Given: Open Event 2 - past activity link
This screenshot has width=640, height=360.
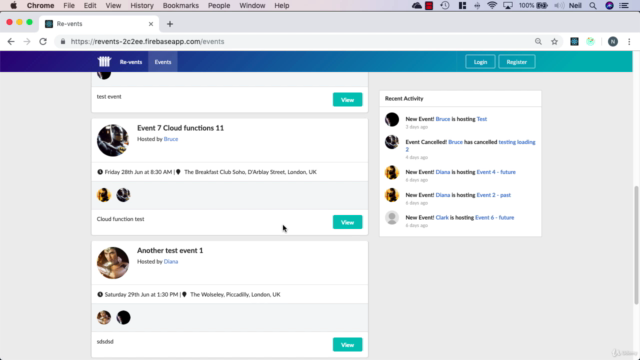Looking at the screenshot, I should tap(493, 195).
